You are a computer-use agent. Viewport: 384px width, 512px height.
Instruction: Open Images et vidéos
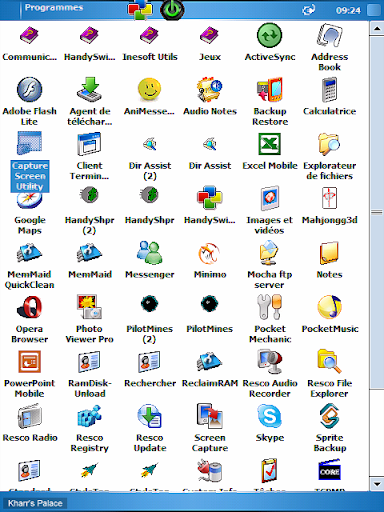point(269,199)
